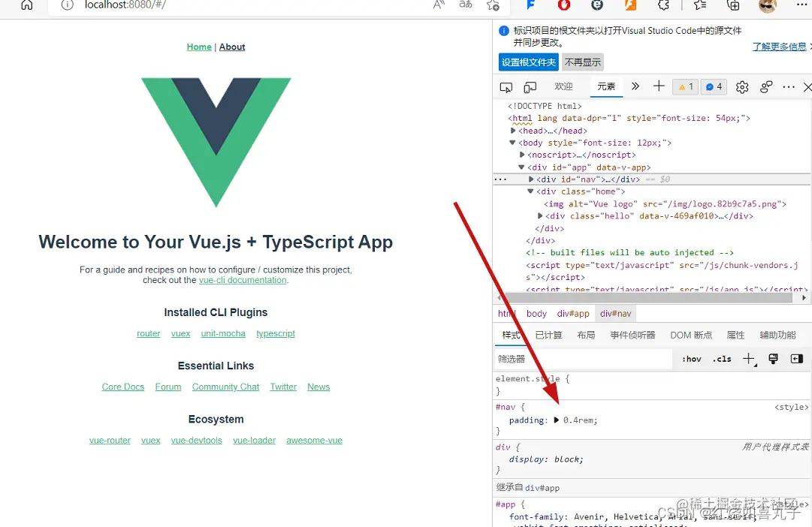Select the img Vue logo element line

665,204
